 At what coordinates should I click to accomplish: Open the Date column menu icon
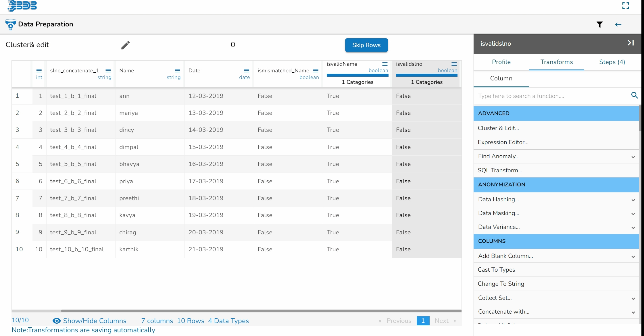pos(246,71)
